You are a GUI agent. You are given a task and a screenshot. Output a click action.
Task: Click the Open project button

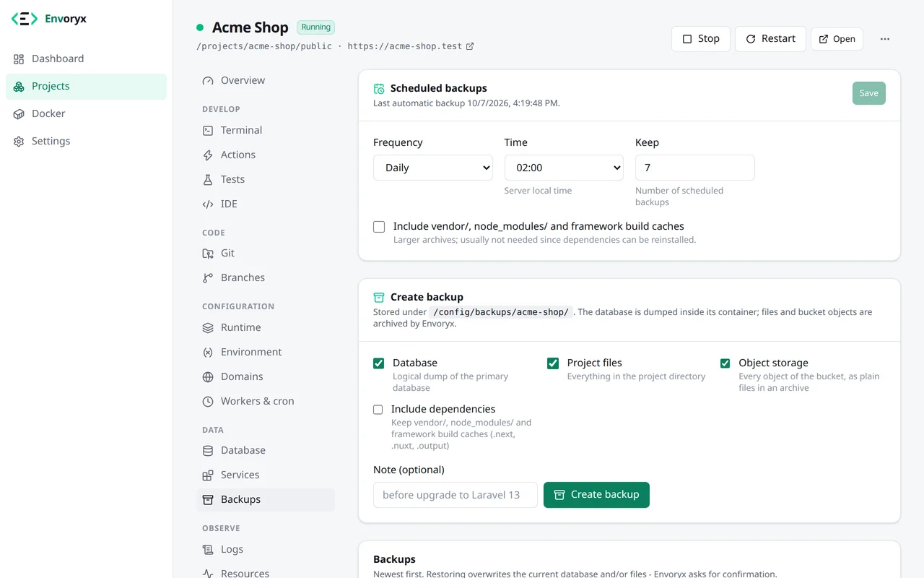click(837, 39)
